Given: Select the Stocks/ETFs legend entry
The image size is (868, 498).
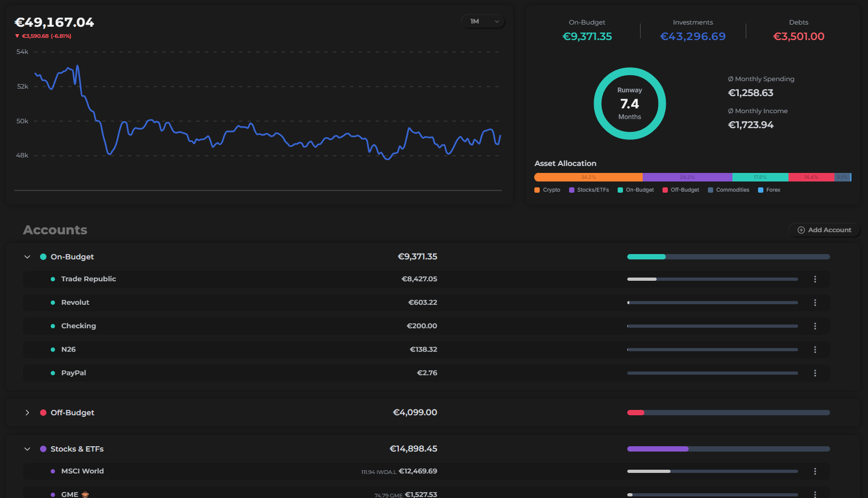Looking at the screenshot, I should tap(588, 189).
